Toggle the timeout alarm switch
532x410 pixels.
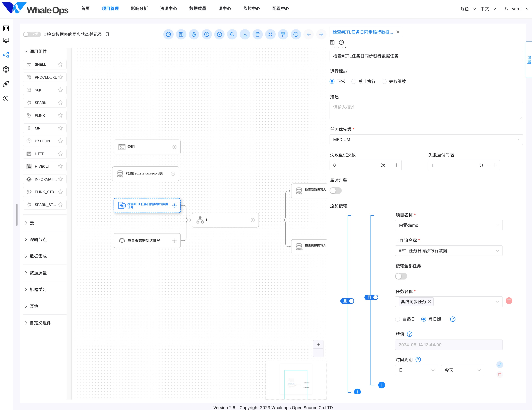pyautogui.click(x=336, y=191)
